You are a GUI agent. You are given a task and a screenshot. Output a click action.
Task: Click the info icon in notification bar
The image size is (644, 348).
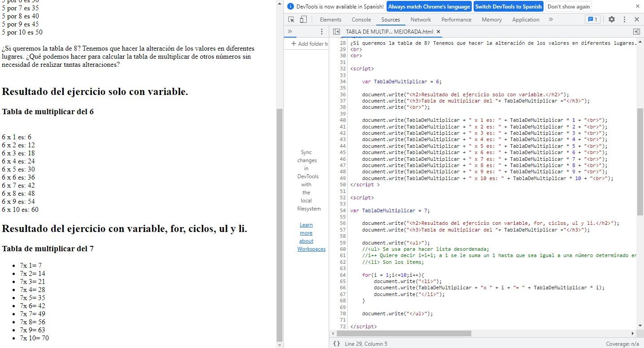tap(290, 6)
